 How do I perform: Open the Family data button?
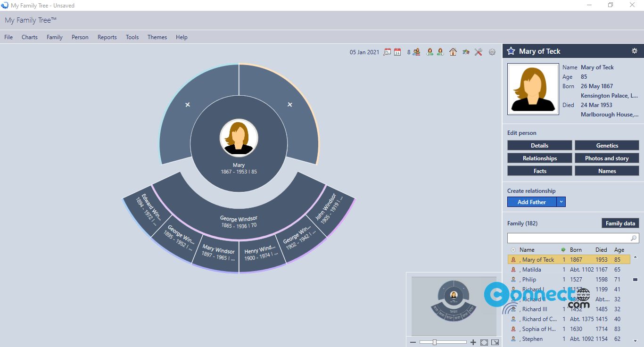620,223
